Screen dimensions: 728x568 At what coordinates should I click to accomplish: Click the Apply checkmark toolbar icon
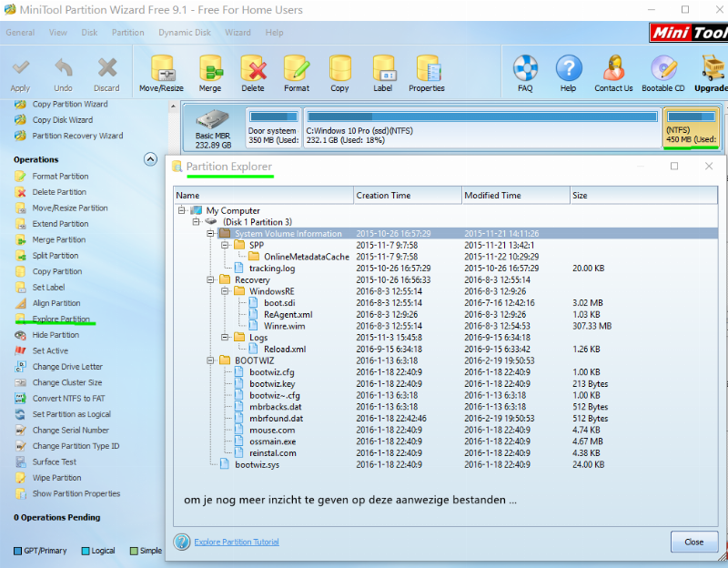point(20,68)
